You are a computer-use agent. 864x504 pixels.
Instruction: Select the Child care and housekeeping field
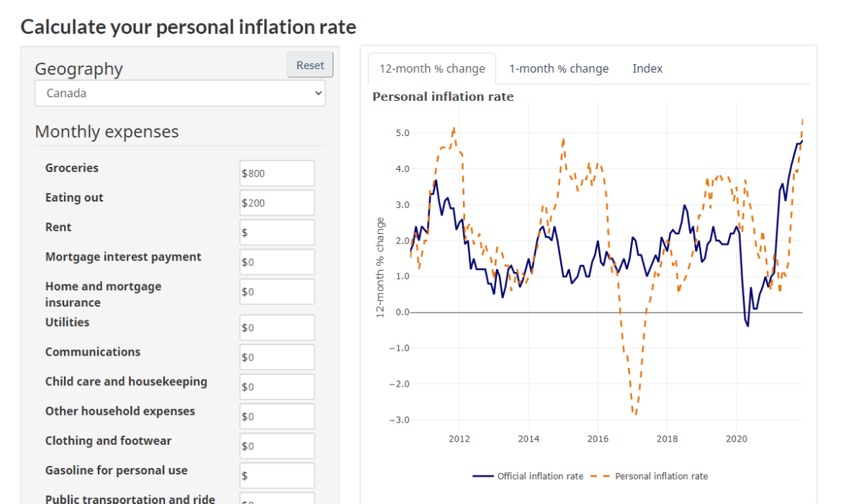pyautogui.click(x=276, y=386)
